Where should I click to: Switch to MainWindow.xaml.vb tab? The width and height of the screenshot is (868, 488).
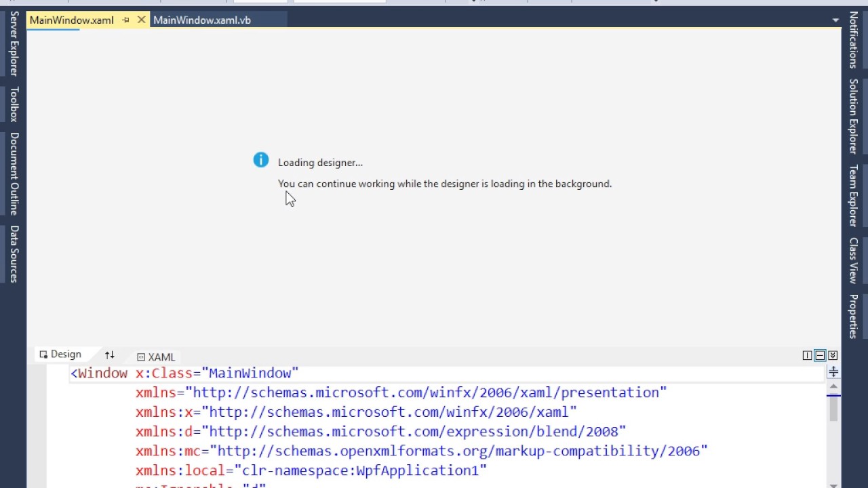[x=202, y=20]
